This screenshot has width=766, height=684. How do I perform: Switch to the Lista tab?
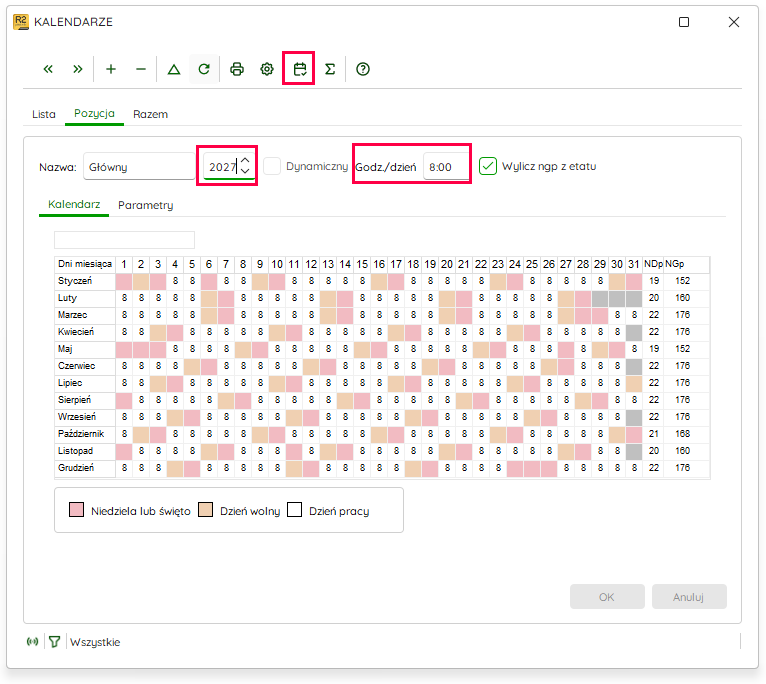(43, 114)
